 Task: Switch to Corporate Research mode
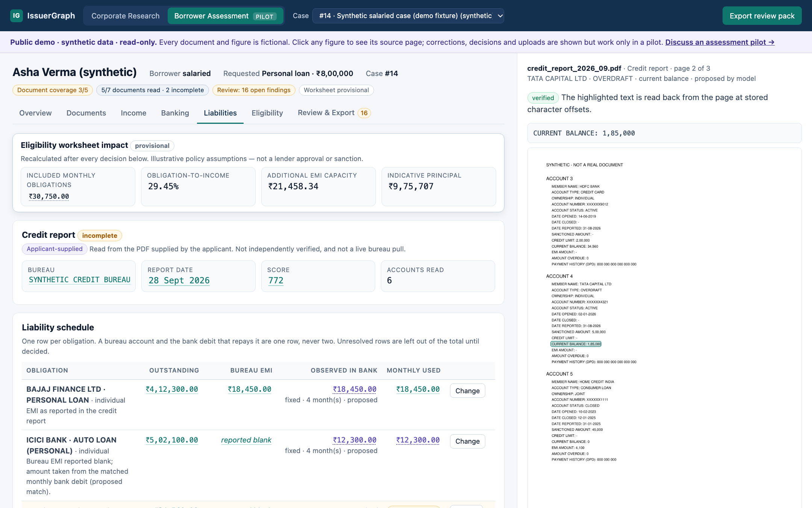(125, 16)
